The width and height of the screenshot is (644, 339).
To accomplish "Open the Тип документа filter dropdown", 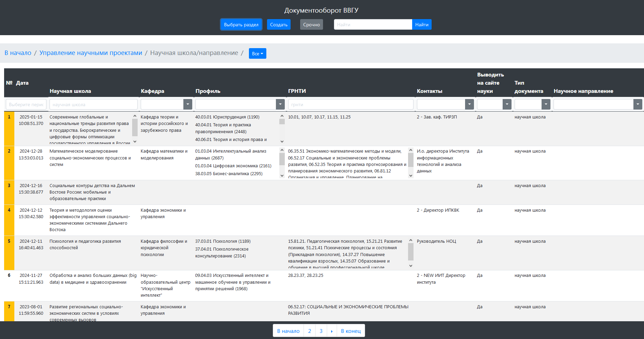I will 546,104.
